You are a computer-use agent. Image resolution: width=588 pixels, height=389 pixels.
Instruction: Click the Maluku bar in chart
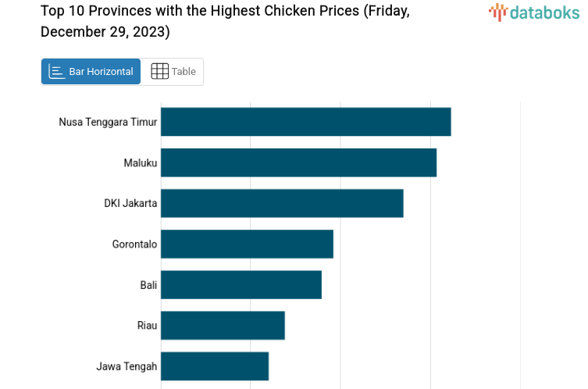pos(298,162)
